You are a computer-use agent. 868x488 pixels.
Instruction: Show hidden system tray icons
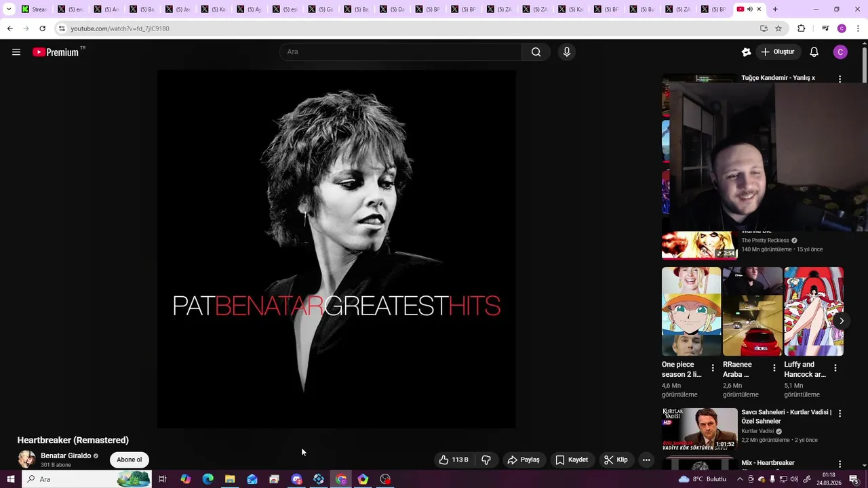[x=740, y=479]
